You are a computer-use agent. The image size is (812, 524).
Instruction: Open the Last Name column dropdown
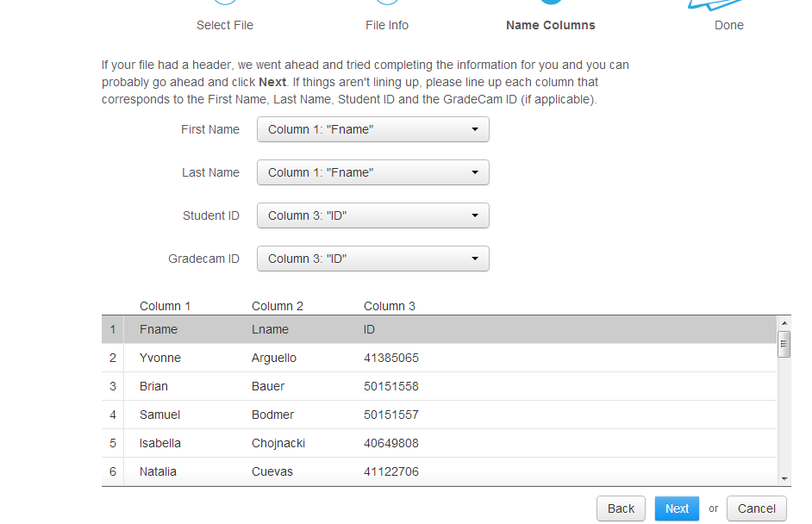373,172
